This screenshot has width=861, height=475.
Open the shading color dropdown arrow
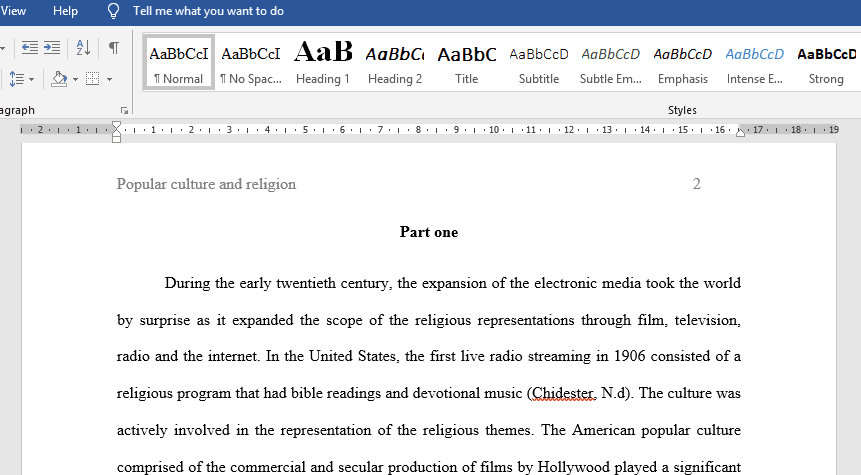point(75,80)
